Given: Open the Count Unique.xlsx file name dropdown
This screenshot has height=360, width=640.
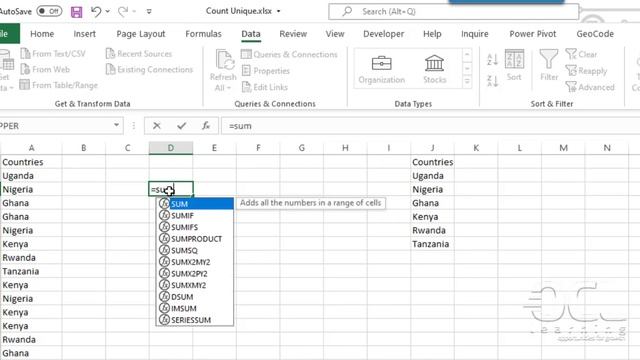Looking at the screenshot, I should [x=278, y=11].
